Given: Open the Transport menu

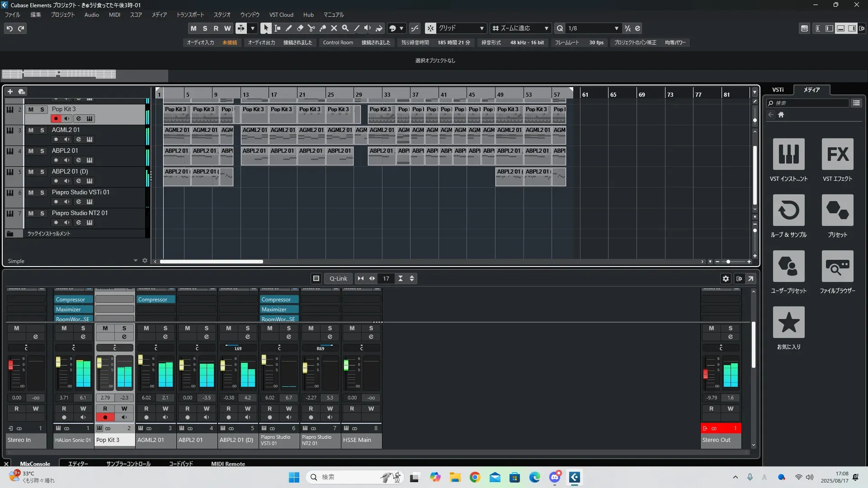Looking at the screenshot, I should [190, 15].
